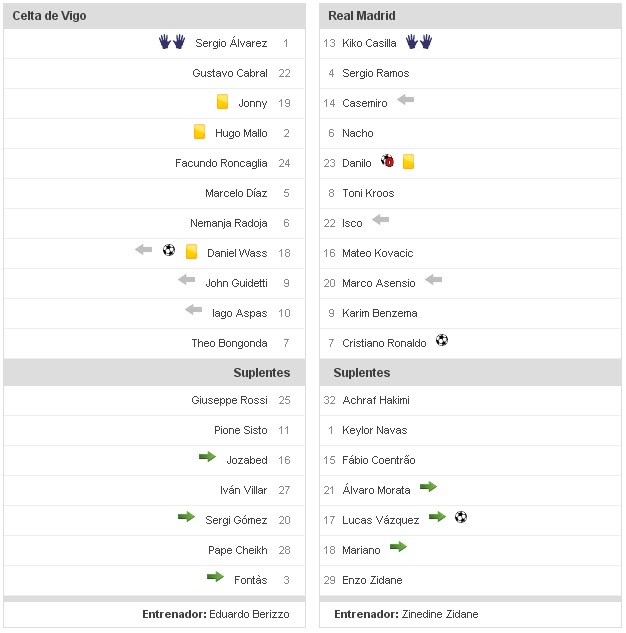Click green substitution arrow next to Álvaro Morata
This screenshot has width=626, height=633.
click(428, 487)
